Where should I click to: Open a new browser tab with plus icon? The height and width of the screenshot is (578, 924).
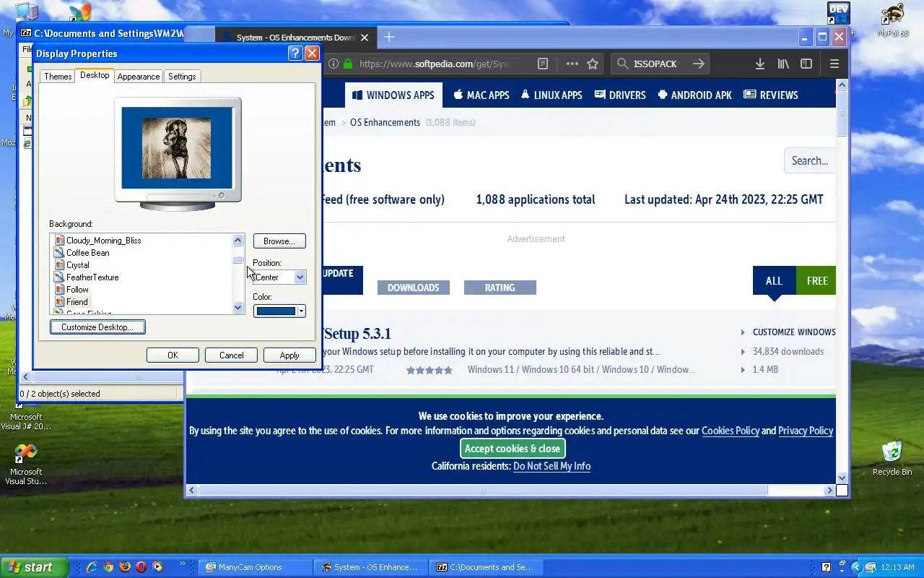coord(389,37)
